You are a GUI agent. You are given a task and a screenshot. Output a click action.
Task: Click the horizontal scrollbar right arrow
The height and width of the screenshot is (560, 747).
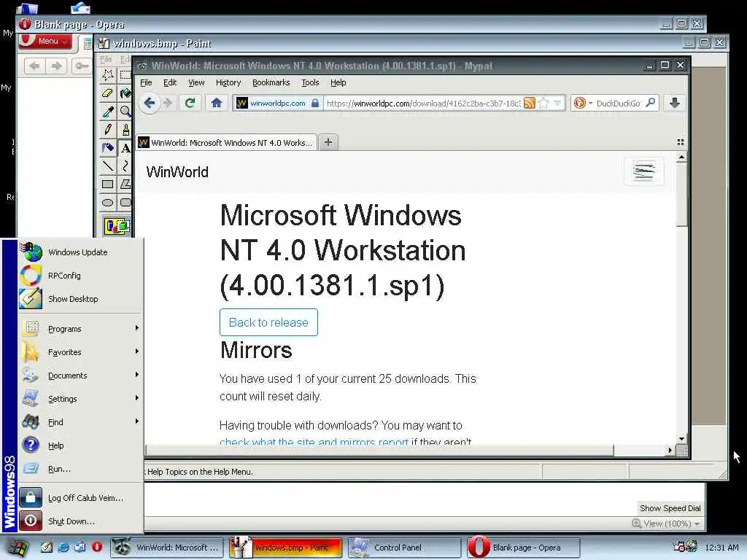point(670,449)
